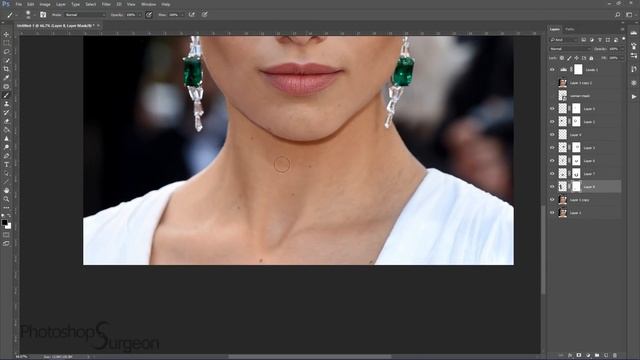Image resolution: width=640 pixels, height=360 pixels.
Task: Select the Eraser tool
Action: (x=6, y=121)
